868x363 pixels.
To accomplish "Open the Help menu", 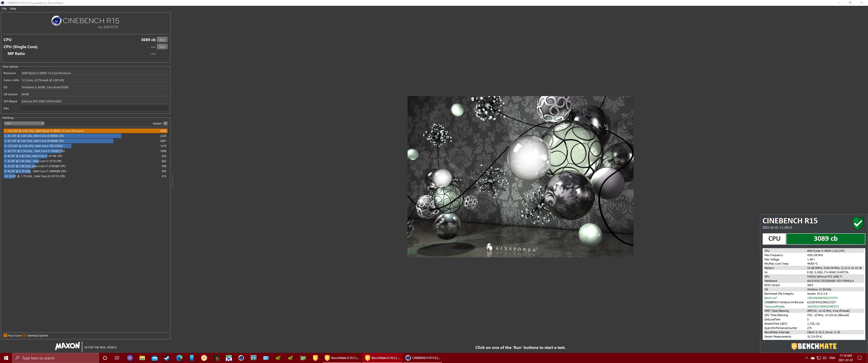I will tap(13, 9).
